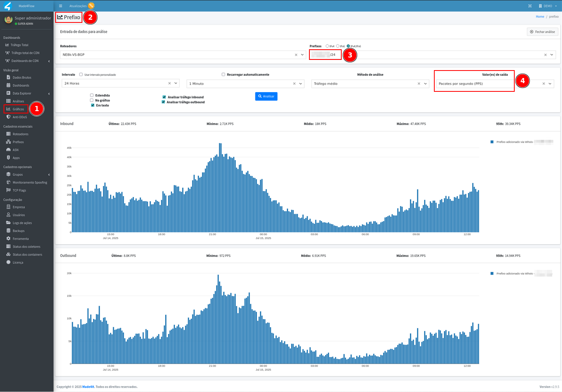Click the Status dos coletores icon

click(8, 246)
